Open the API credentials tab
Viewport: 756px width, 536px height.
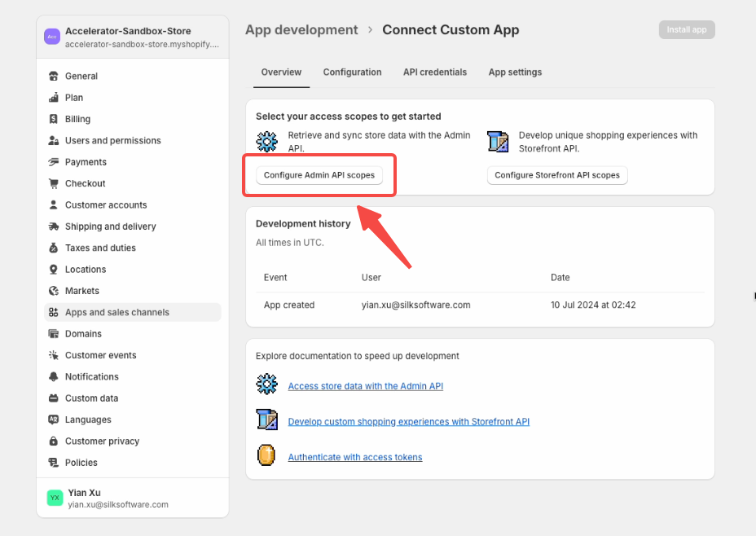tap(435, 72)
